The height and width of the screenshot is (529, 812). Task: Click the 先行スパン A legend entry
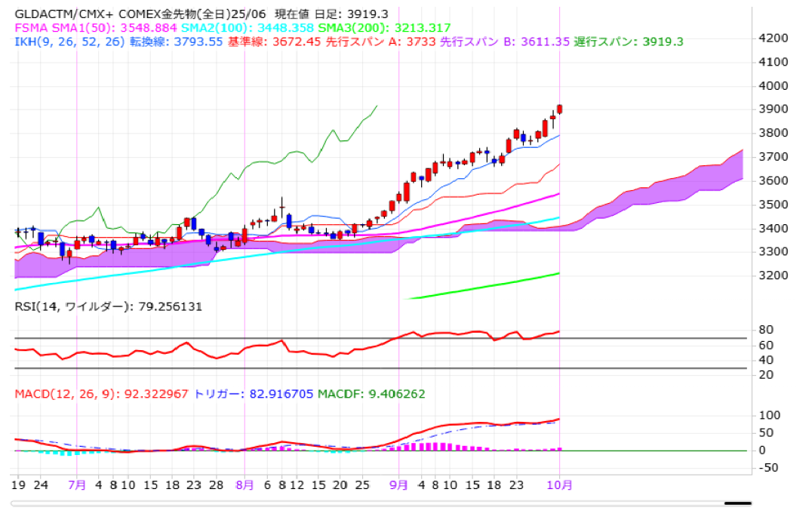click(381, 42)
